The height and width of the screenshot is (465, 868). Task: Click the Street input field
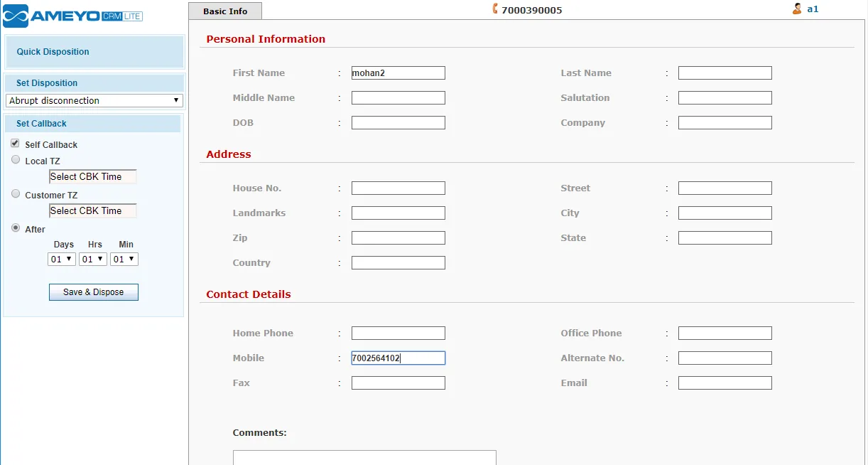(x=725, y=188)
